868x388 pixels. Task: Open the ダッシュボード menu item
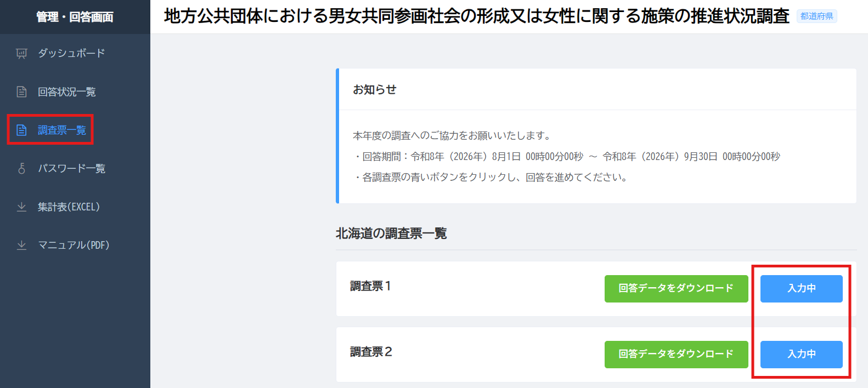coord(71,53)
